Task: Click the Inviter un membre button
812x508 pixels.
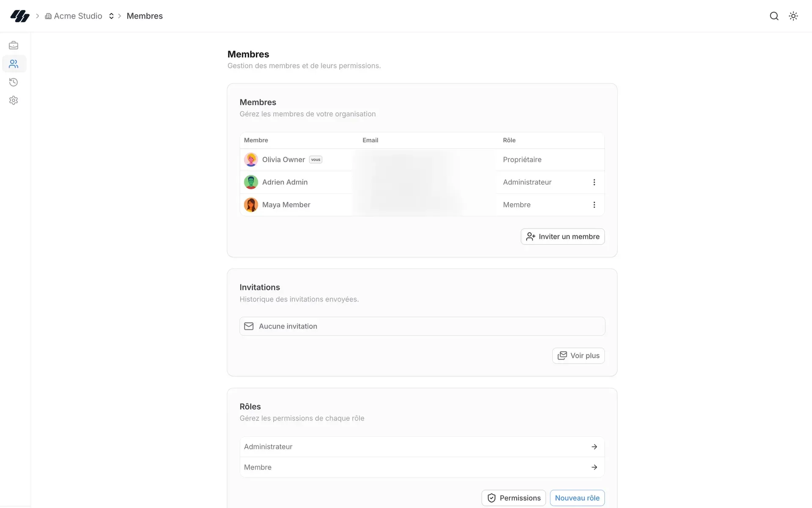Action: click(562, 237)
